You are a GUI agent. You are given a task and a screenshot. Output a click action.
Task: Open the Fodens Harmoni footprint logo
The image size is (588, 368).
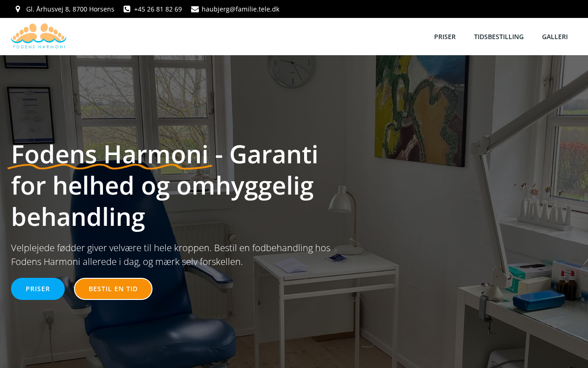[39, 36]
